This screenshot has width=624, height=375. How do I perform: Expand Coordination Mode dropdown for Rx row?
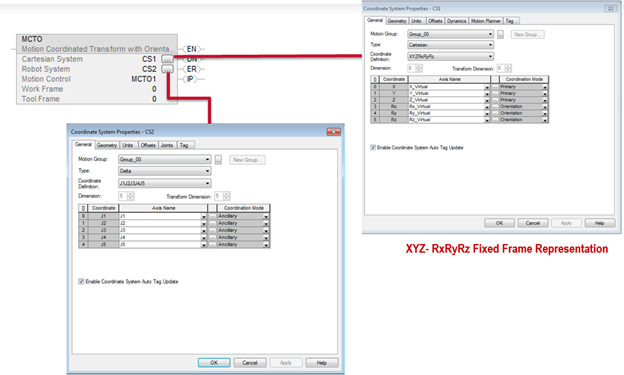tap(545, 107)
